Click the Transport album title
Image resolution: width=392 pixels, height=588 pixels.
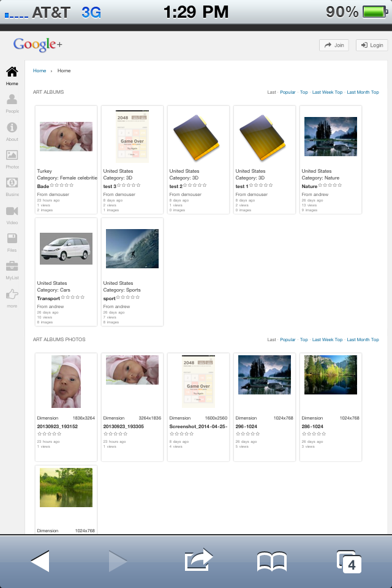click(48, 298)
